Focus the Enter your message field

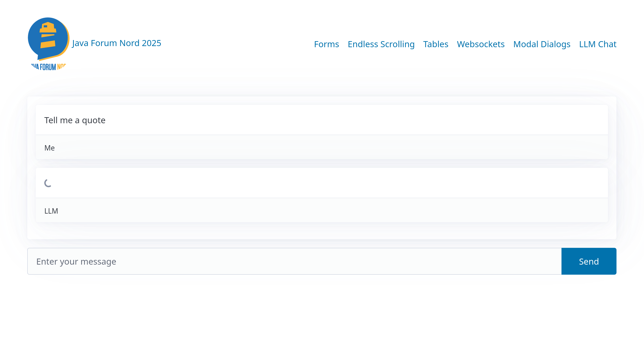pyautogui.click(x=294, y=261)
